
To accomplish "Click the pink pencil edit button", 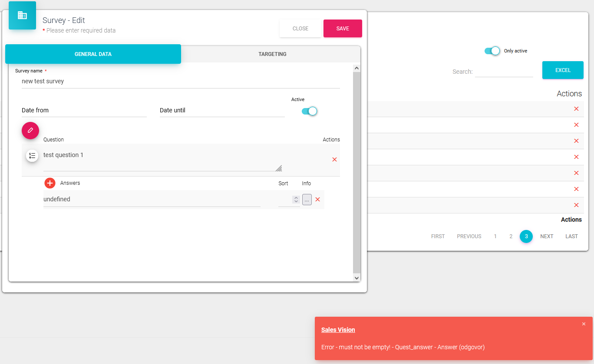I will tap(30, 130).
